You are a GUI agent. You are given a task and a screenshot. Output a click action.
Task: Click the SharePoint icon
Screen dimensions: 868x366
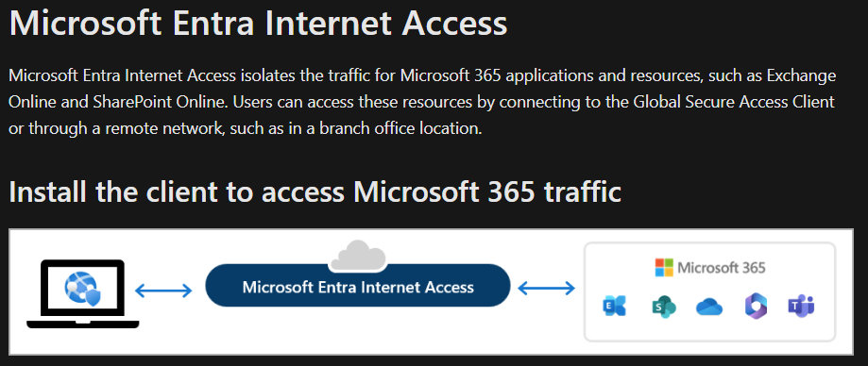click(x=663, y=307)
